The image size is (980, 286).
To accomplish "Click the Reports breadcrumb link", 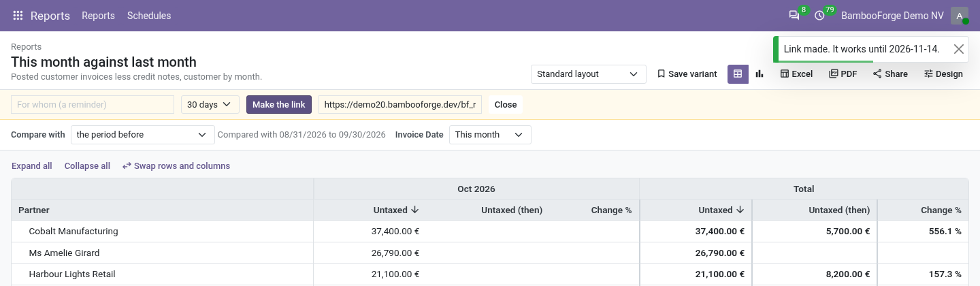I will [x=27, y=47].
